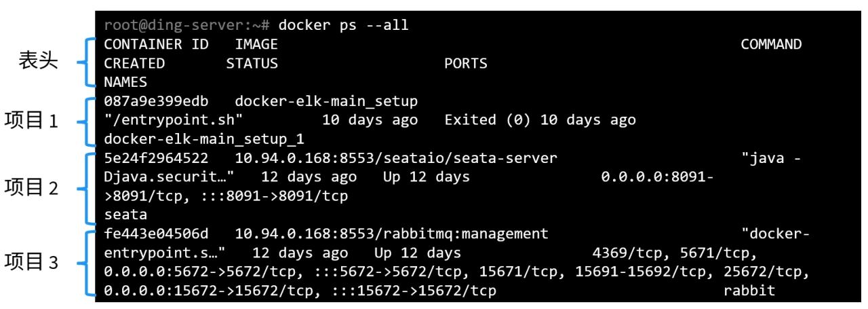Click the CREATED column header
This screenshot has height=309, width=868.
[x=134, y=63]
